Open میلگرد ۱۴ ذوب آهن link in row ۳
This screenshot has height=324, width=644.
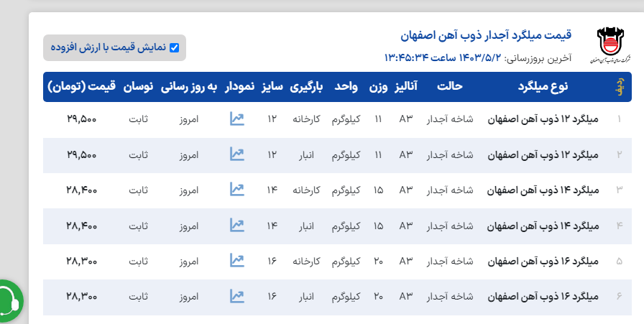tap(543, 190)
